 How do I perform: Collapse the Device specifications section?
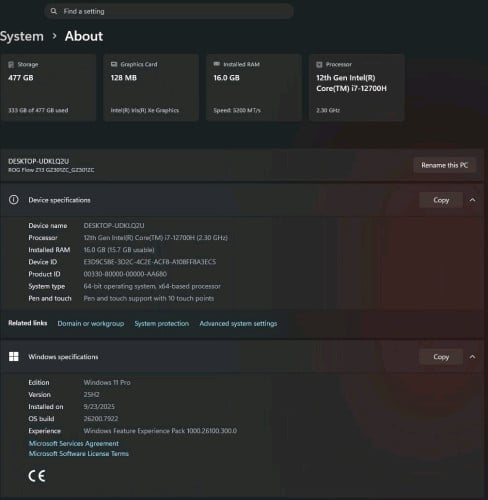click(x=472, y=200)
